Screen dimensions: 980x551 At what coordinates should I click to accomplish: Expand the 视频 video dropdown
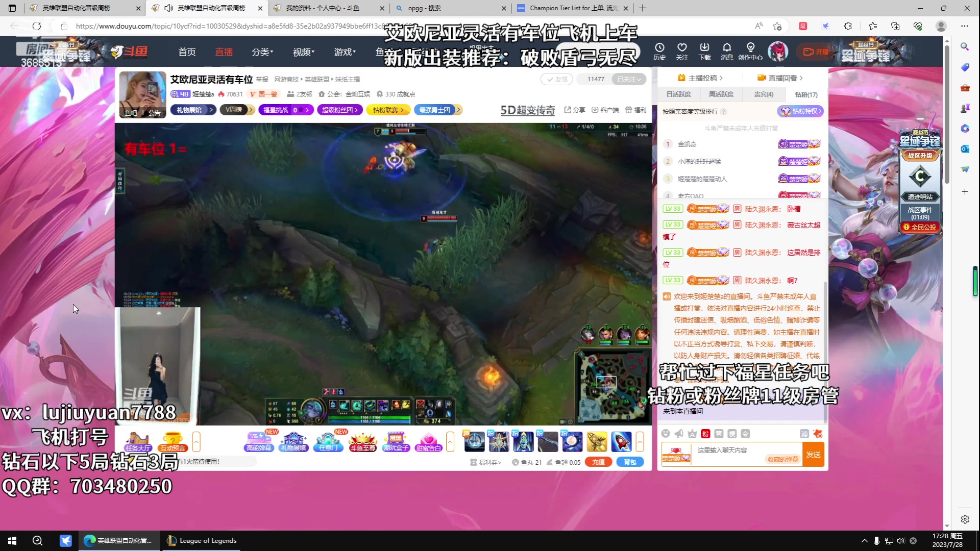[x=303, y=52]
